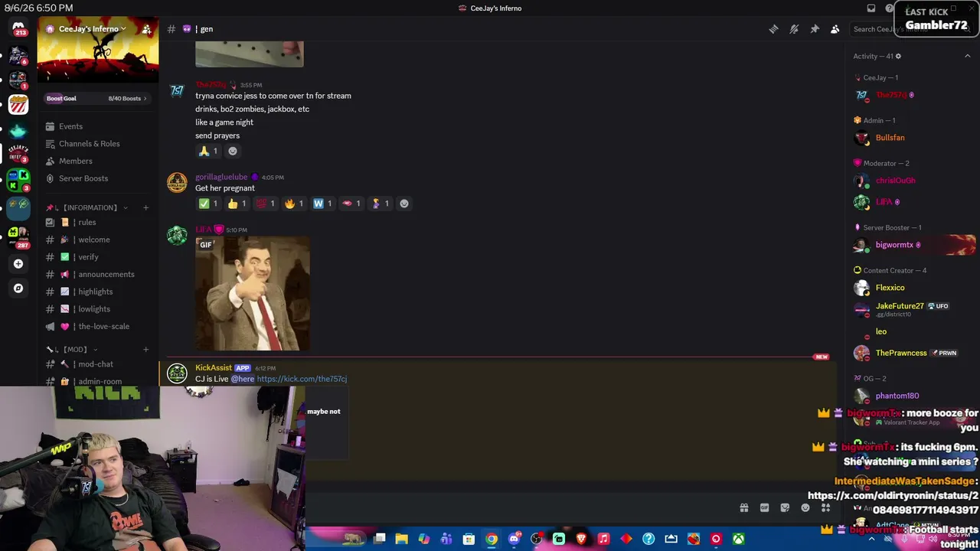
Task: Go to the announcements channel
Action: point(98,275)
